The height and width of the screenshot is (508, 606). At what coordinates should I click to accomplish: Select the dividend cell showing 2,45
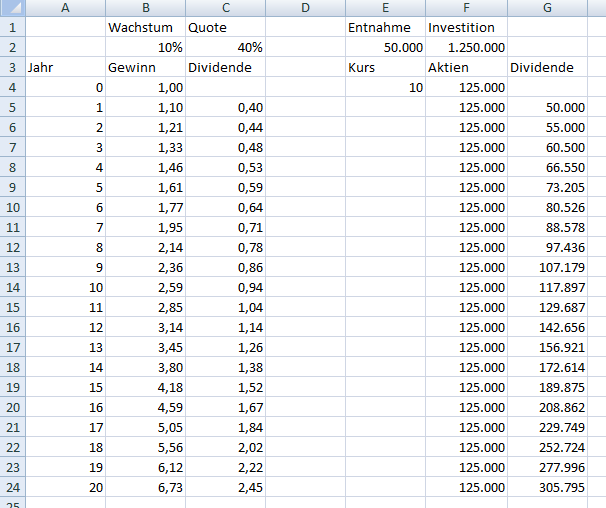(x=226, y=487)
